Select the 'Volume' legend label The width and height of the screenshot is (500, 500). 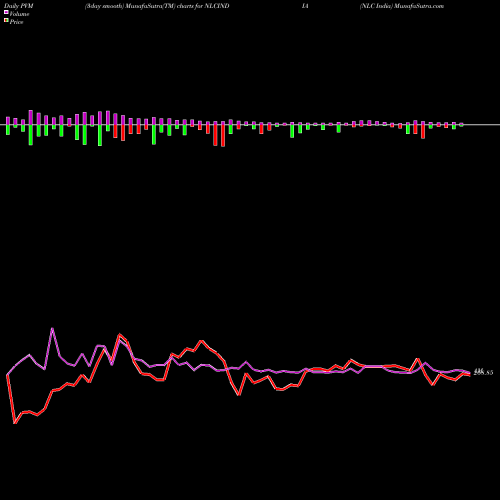point(19,14)
